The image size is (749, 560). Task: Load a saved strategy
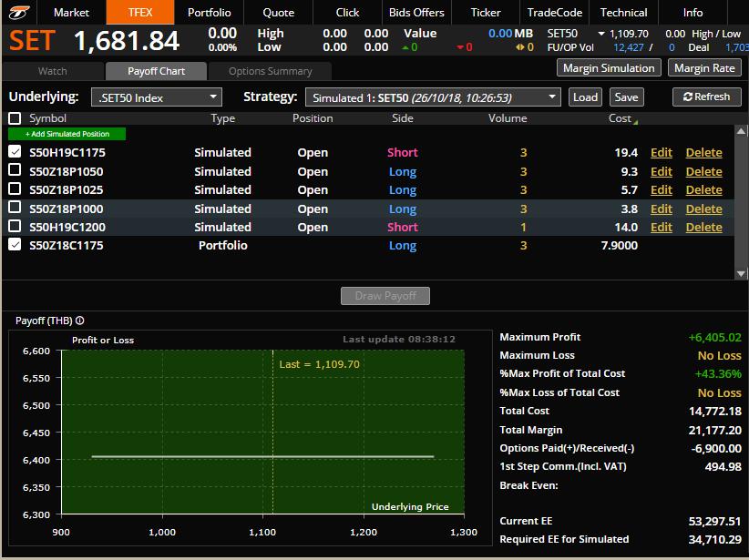pyautogui.click(x=585, y=97)
